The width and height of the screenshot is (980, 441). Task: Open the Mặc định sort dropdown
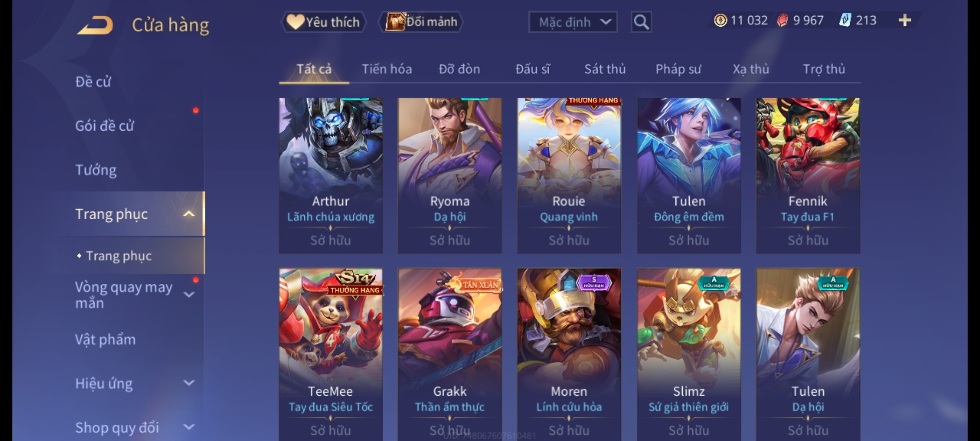(x=573, y=22)
